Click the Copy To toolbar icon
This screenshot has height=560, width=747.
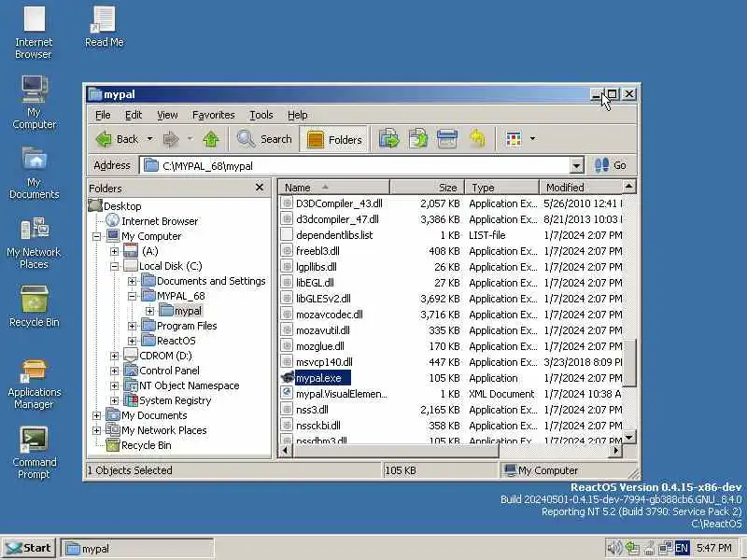pos(417,139)
